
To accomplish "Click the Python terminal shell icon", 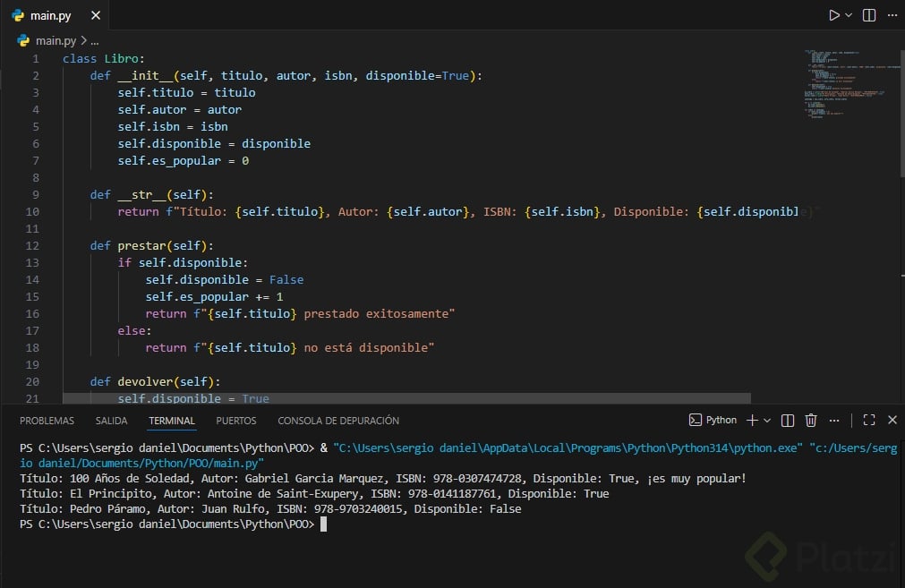I will 696,420.
